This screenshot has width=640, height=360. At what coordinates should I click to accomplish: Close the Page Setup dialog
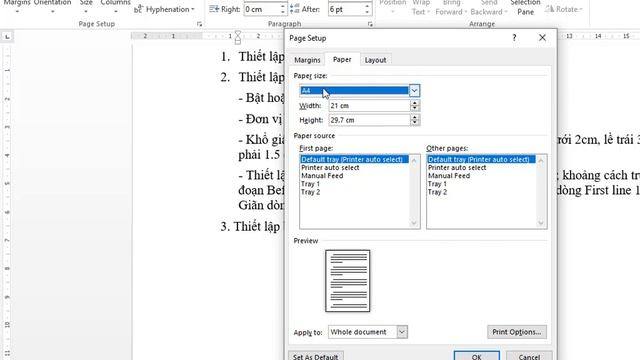(542, 38)
